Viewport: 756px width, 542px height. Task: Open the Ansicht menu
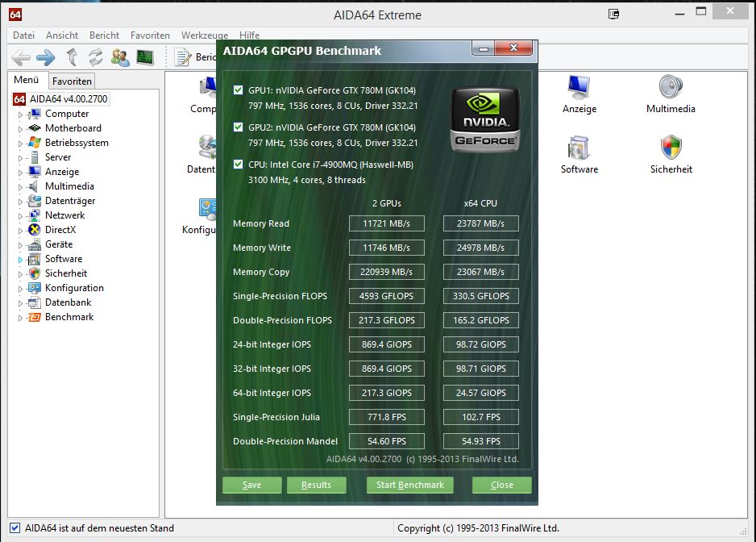click(x=62, y=35)
